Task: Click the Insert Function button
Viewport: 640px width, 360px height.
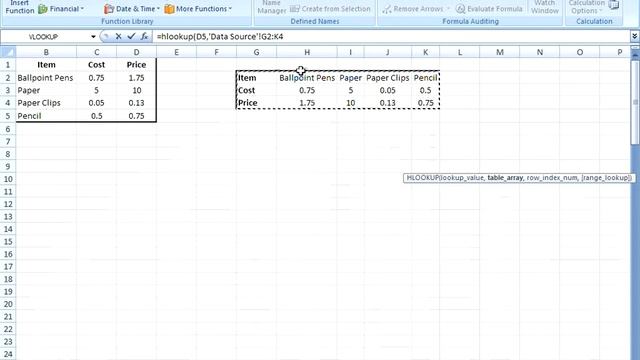Action: (19, 7)
